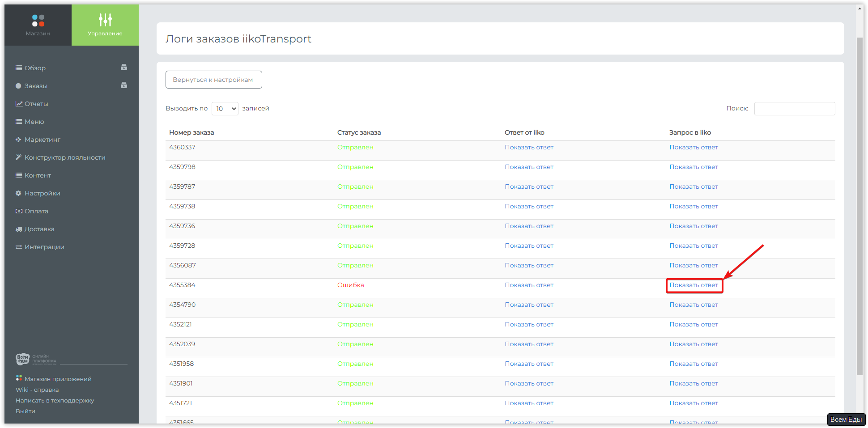The image size is (868, 428).
Task: Open Интеграции in the sidebar
Action: pos(44,247)
